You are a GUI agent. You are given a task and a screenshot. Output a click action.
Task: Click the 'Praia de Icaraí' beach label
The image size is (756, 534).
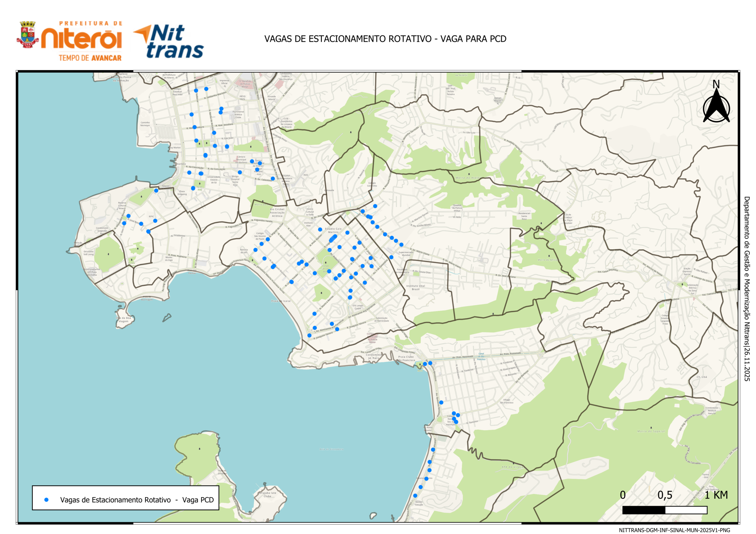281,301
